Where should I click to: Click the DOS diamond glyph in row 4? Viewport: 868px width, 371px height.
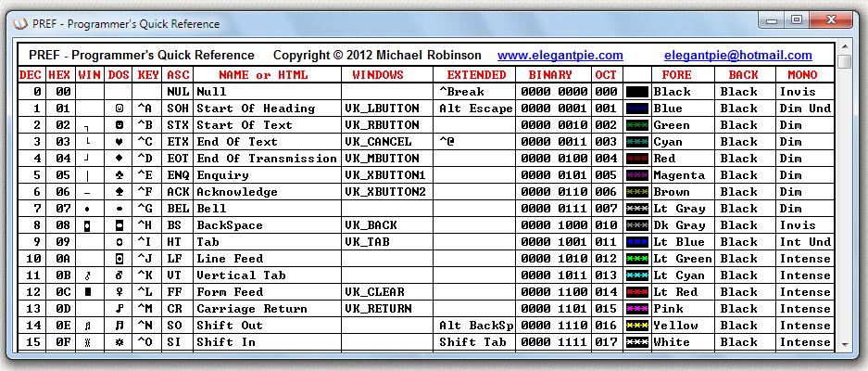click(119, 159)
